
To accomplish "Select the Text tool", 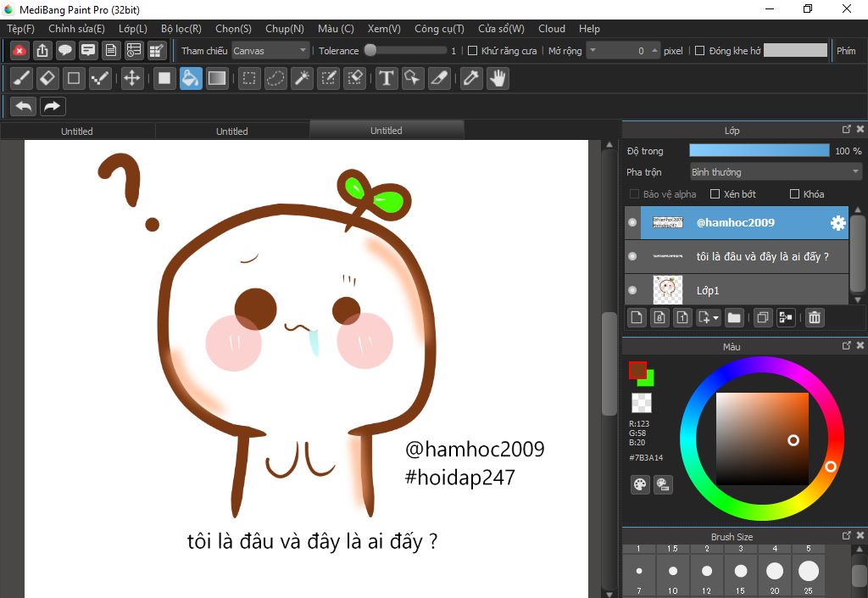I will click(387, 79).
